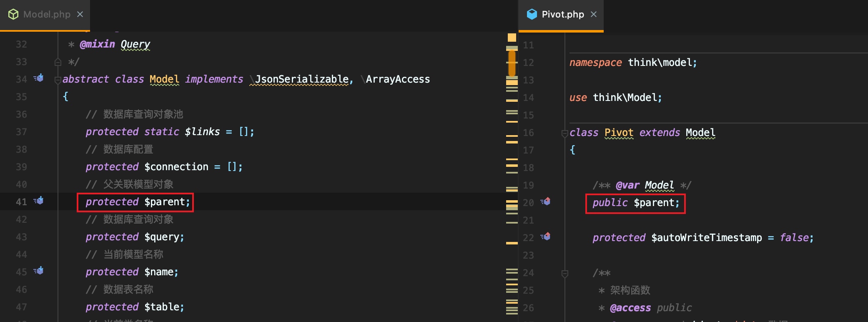Click the 'Pivot' class name on line 16
The width and height of the screenshot is (868, 322).
pos(619,133)
